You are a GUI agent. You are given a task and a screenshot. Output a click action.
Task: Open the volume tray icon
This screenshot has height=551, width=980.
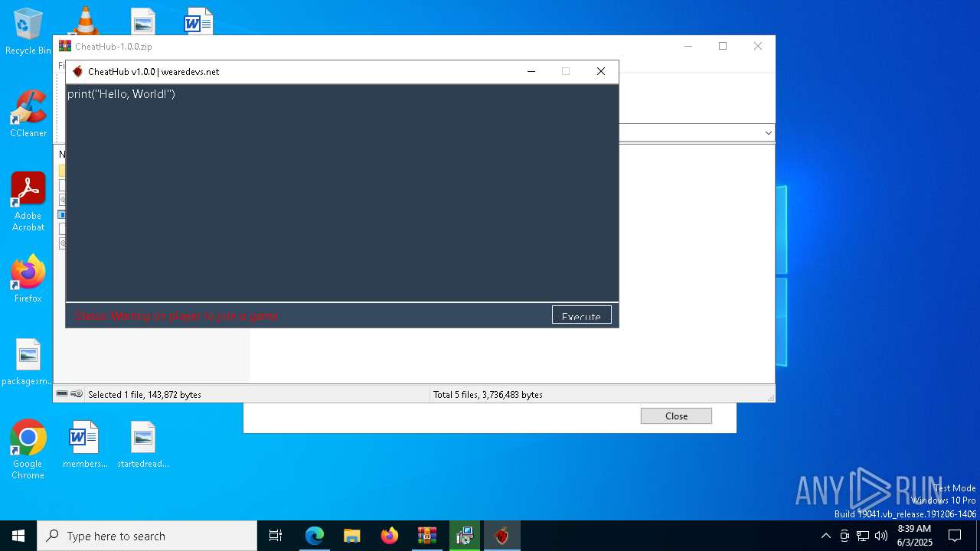click(x=881, y=536)
